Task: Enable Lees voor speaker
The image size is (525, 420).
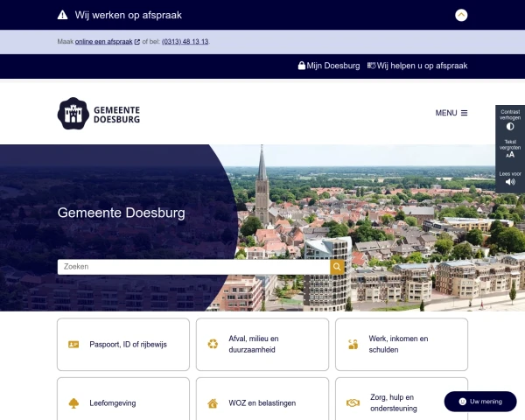Action: [510, 178]
